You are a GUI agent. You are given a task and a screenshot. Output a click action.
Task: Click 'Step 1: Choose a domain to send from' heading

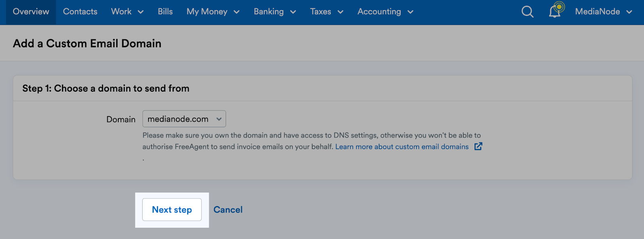coord(106,88)
